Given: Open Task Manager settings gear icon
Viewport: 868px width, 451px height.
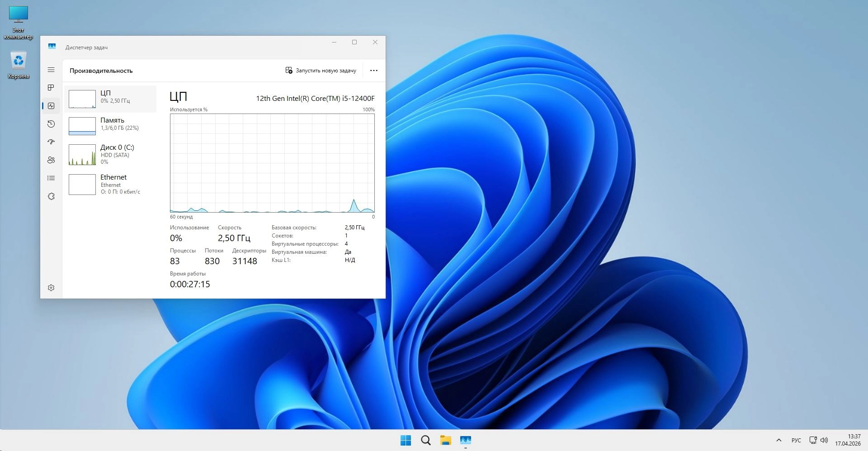Looking at the screenshot, I should click(51, 288).
